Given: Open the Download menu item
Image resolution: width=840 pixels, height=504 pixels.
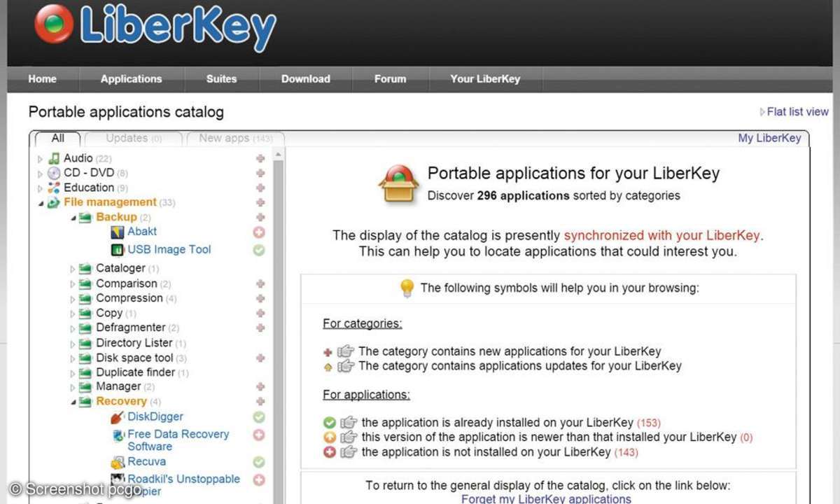Looking at the screenshot, I should pyautogui.click(x=305, y=79).
